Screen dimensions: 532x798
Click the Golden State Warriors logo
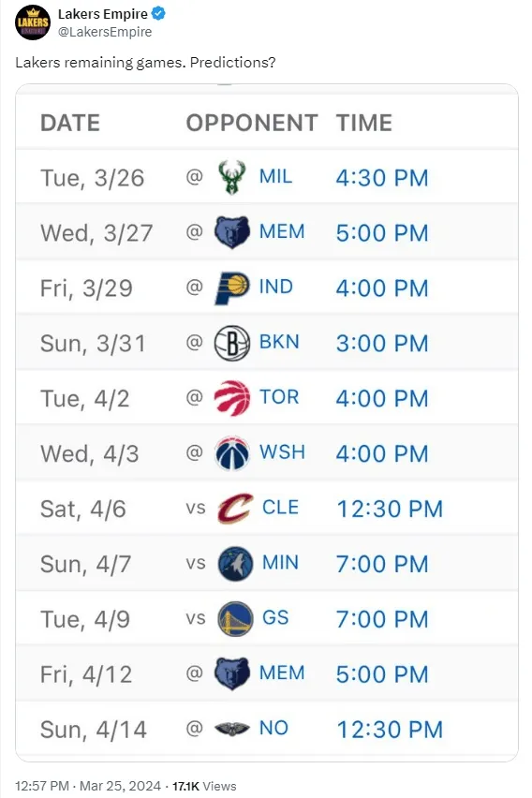[235, 618]
